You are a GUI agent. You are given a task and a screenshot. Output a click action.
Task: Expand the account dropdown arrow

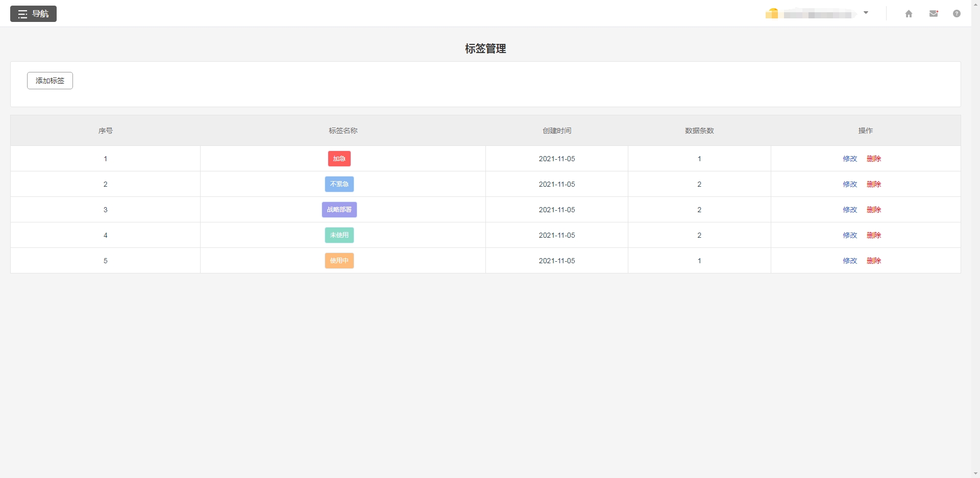click(866, 12)
